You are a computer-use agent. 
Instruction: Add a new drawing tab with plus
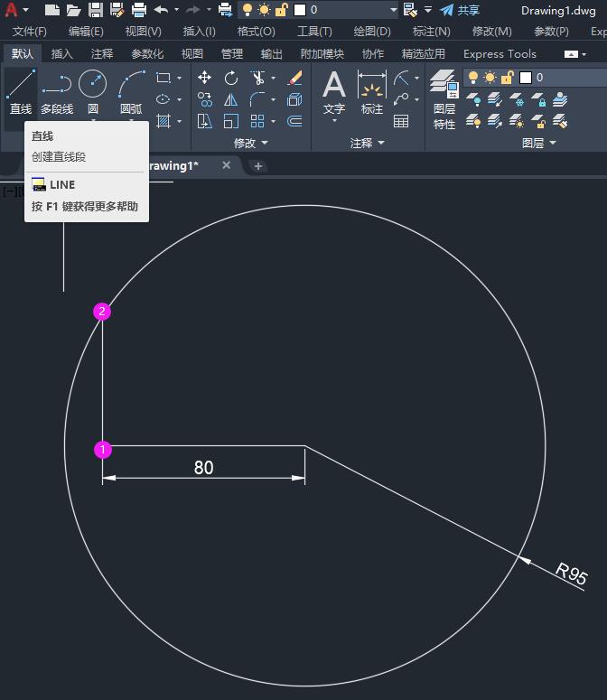(x=258, y=166)
